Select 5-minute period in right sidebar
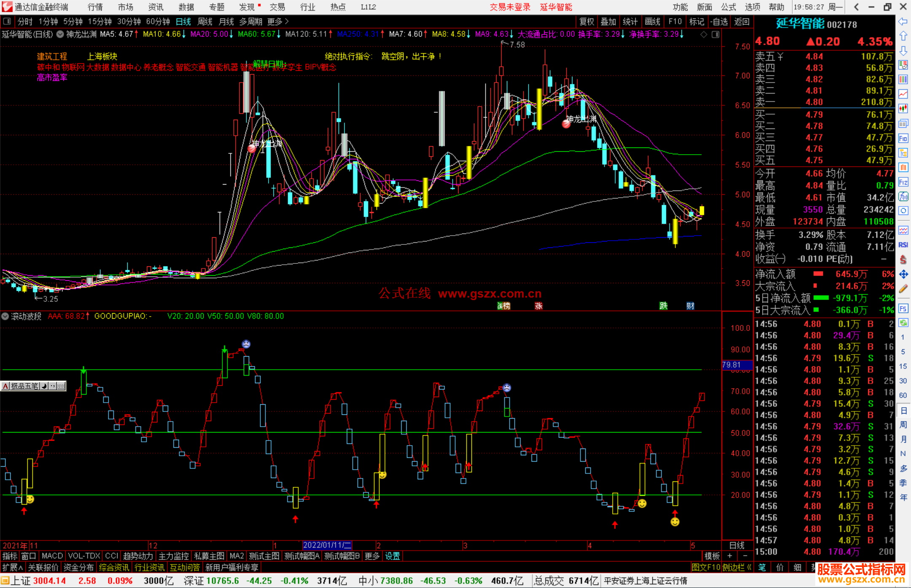911x588 pixels. 903,352
